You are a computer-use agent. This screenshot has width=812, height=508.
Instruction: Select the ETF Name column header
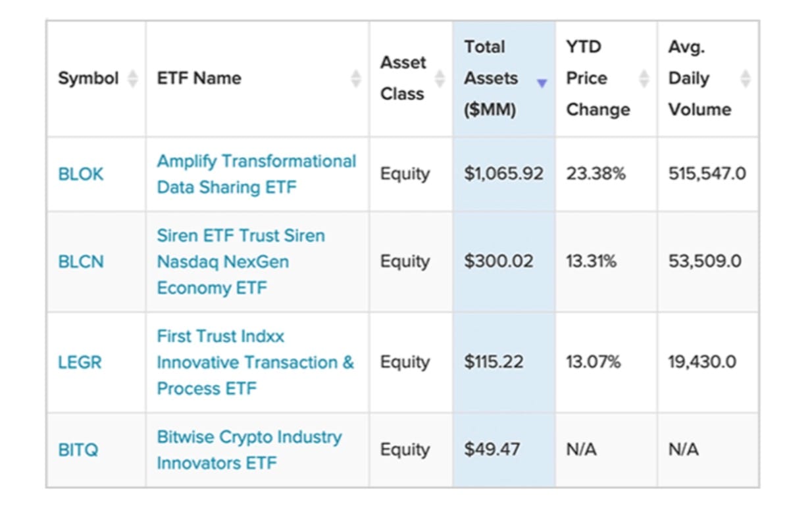[199, 79]
